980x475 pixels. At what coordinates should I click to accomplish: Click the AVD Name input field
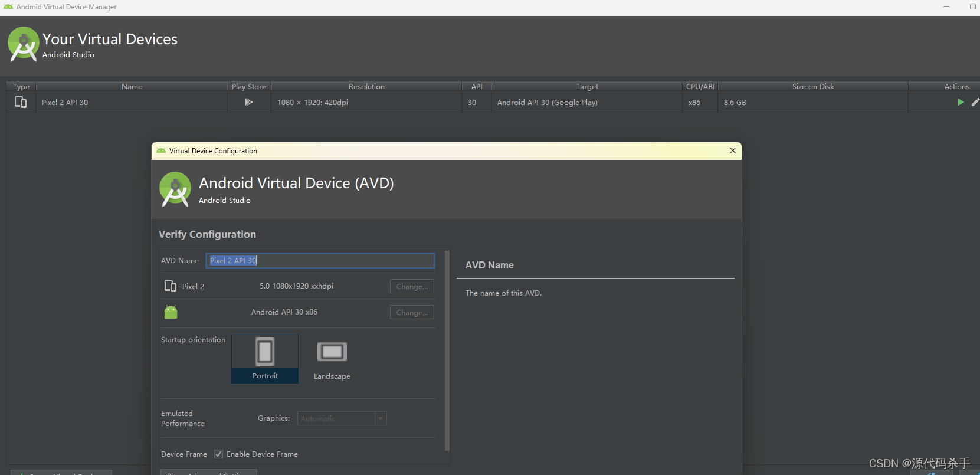pyautogui.click(x=320, y=260)
